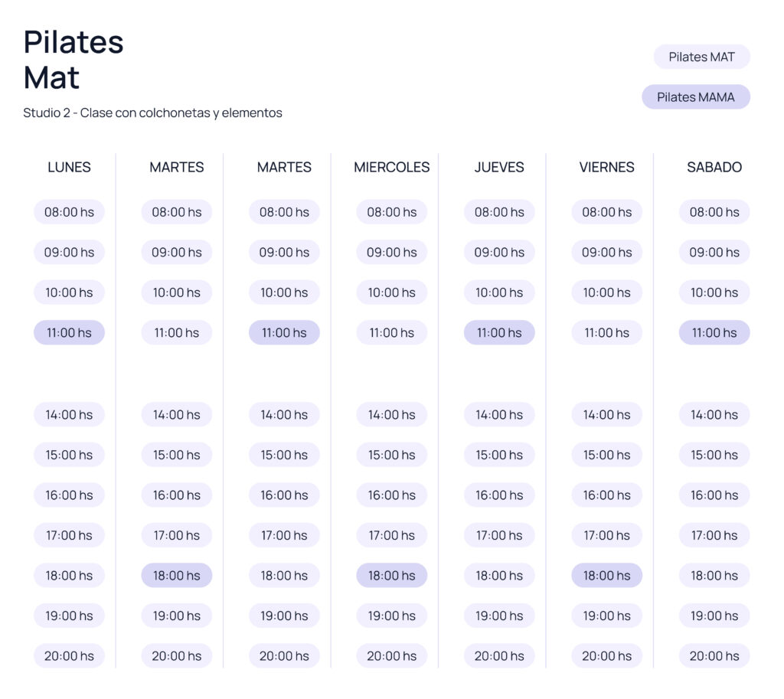Choose second Martes 15:00 hs slot
784x699 pixels.
[x=284, y=455]
